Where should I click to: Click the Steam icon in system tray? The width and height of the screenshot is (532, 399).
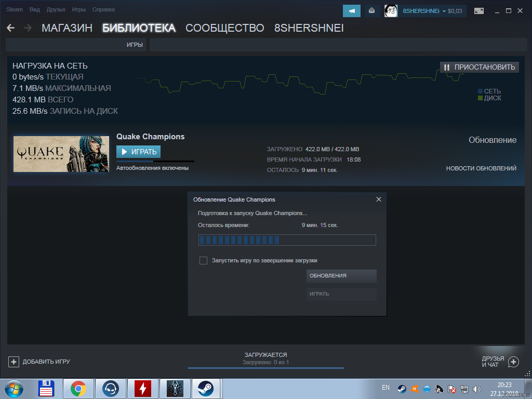pos(402,389)
